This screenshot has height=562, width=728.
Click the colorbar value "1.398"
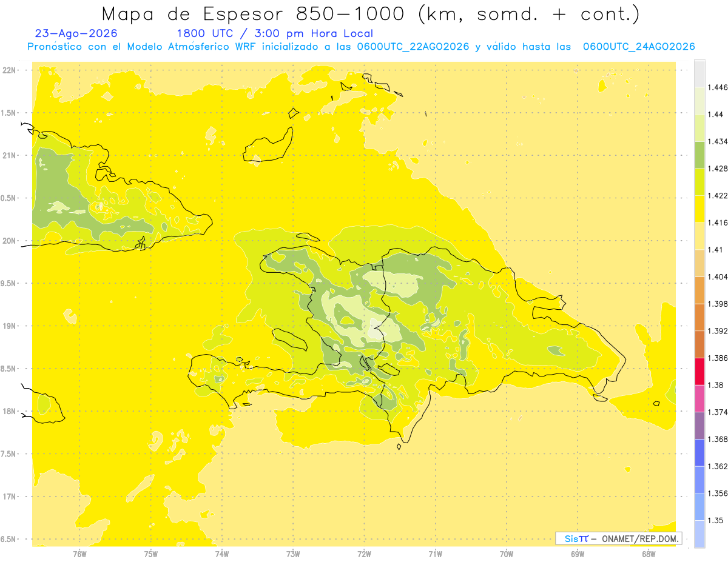[x=719, y=304]
